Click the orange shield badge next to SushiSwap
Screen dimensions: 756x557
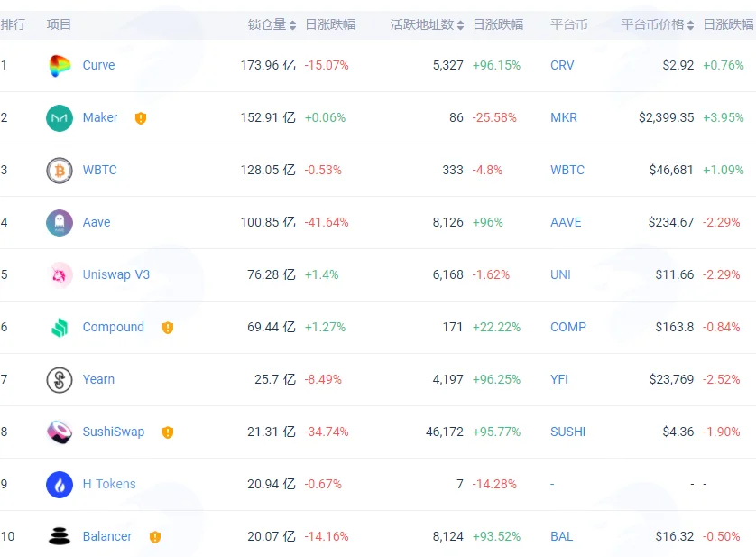tap(167, 432)
